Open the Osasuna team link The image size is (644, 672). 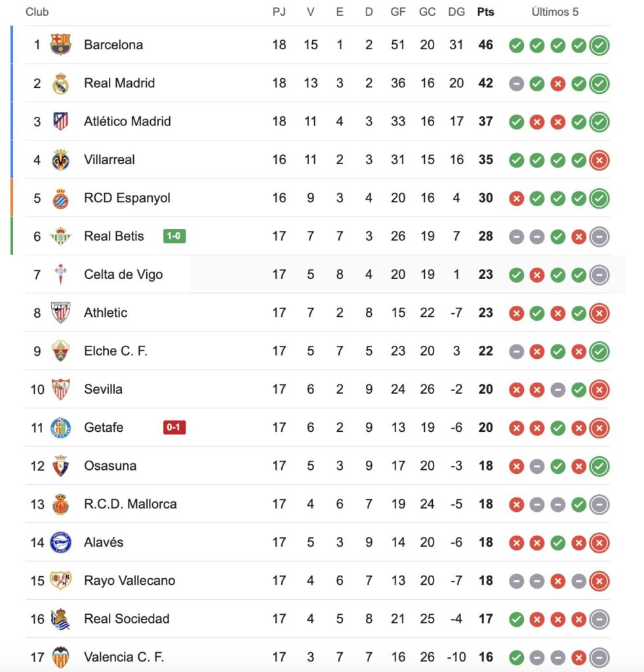point(110,466)
